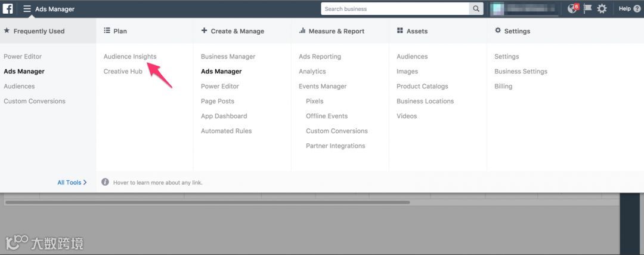Open the notifications globe icon

572,8
